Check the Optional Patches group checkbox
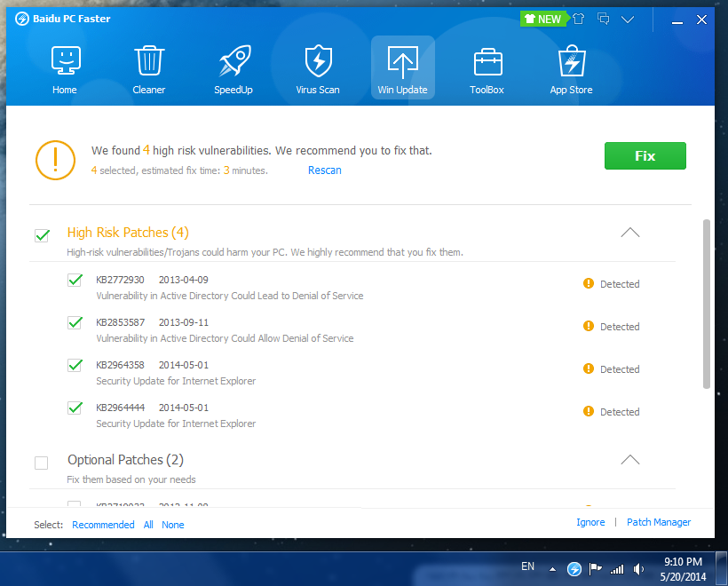This screenshot has width=728, height=586. [42, 463]
